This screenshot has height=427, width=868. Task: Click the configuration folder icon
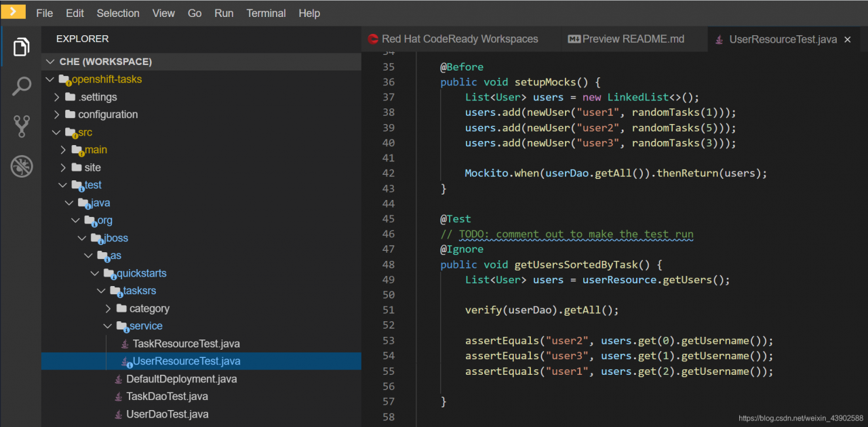click(x=71, y=115)
